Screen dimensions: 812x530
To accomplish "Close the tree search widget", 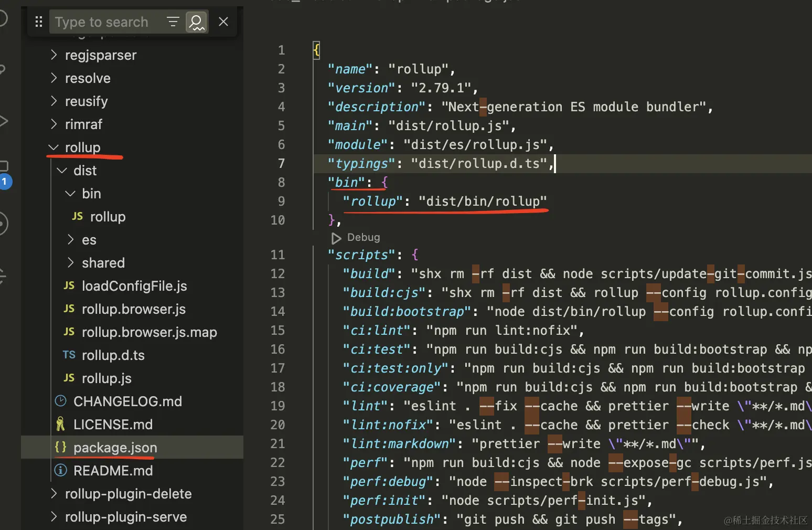I will click(223, 22).
